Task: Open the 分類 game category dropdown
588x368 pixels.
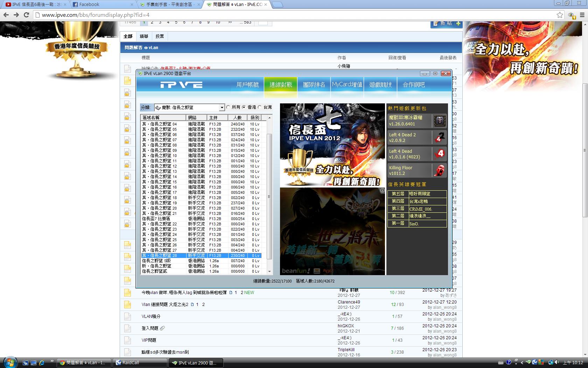Action: point(222,108)
